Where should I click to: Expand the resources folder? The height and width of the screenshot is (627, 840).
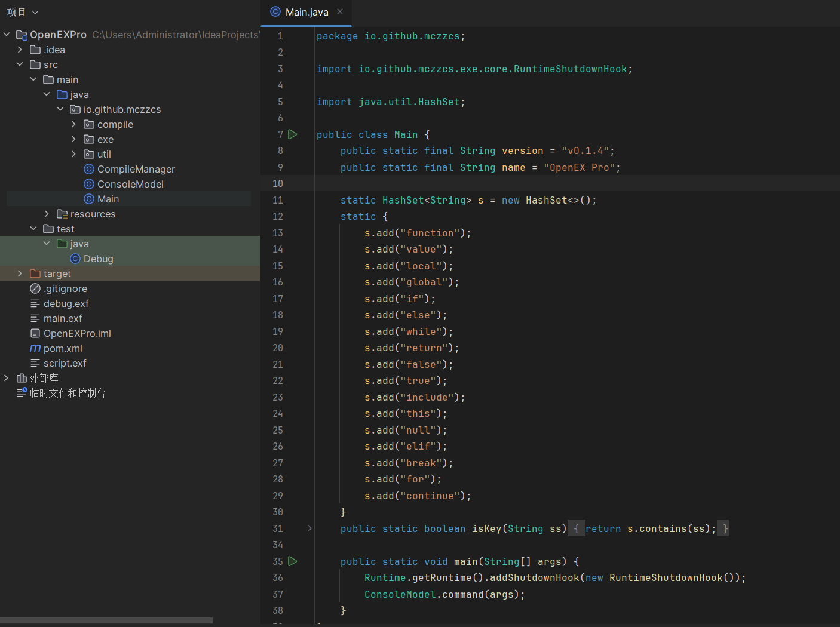(x=47, y=214)
